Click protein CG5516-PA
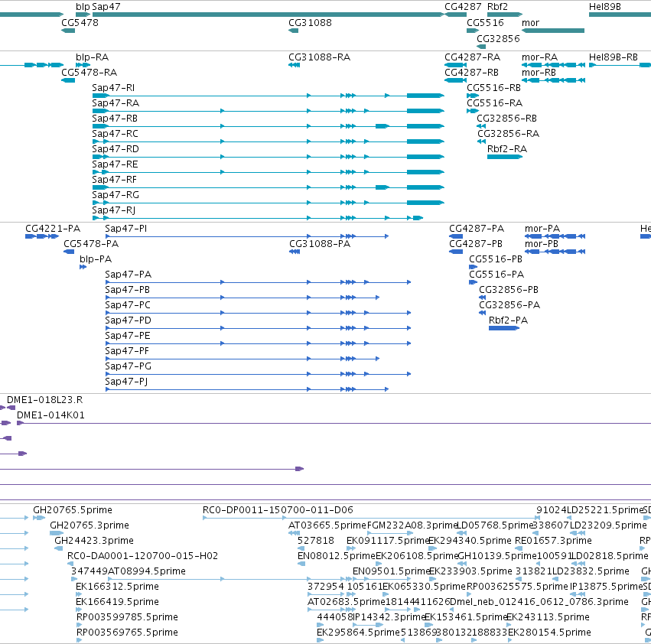 click(x=474, y=282)
